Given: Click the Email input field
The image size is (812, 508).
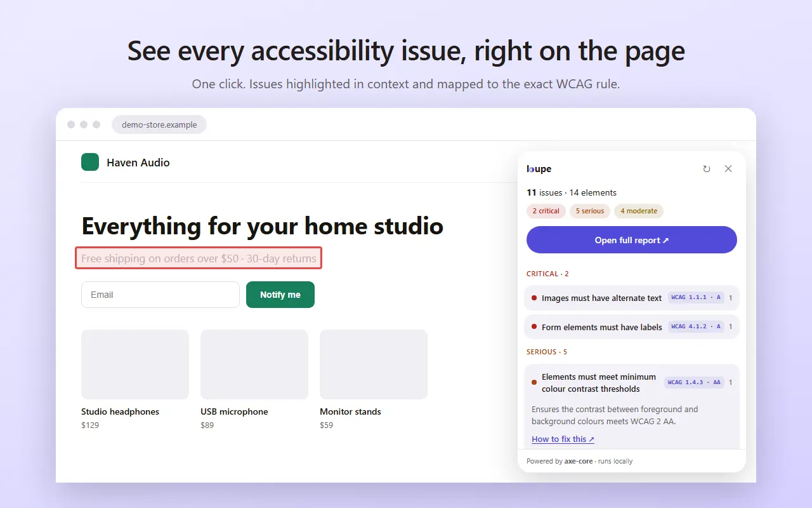Looking at the screenshot, I should tap(160, 295).
